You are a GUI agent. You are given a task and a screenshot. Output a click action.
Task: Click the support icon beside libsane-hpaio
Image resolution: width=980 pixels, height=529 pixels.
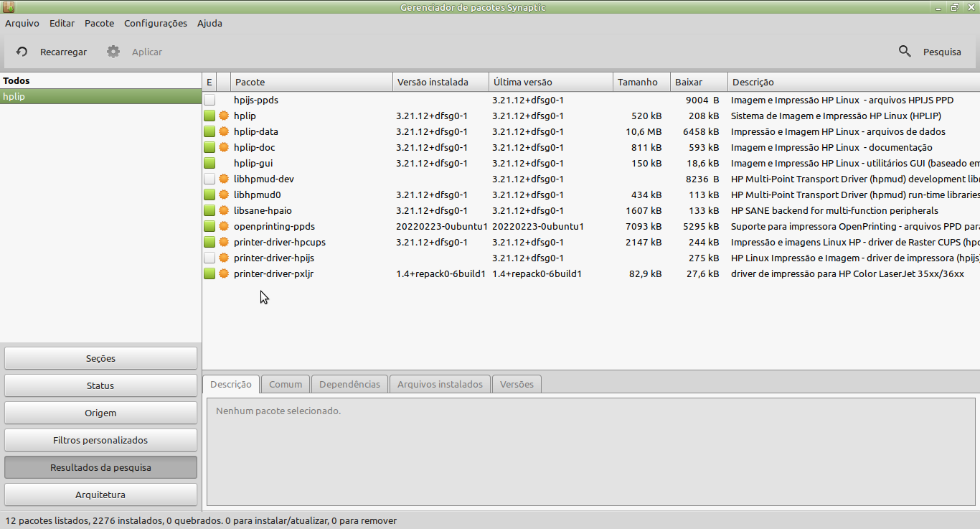coord(224,210)
